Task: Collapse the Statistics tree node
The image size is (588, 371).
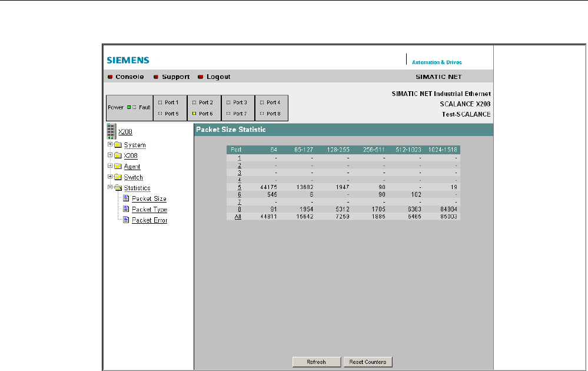Action: 110,188
